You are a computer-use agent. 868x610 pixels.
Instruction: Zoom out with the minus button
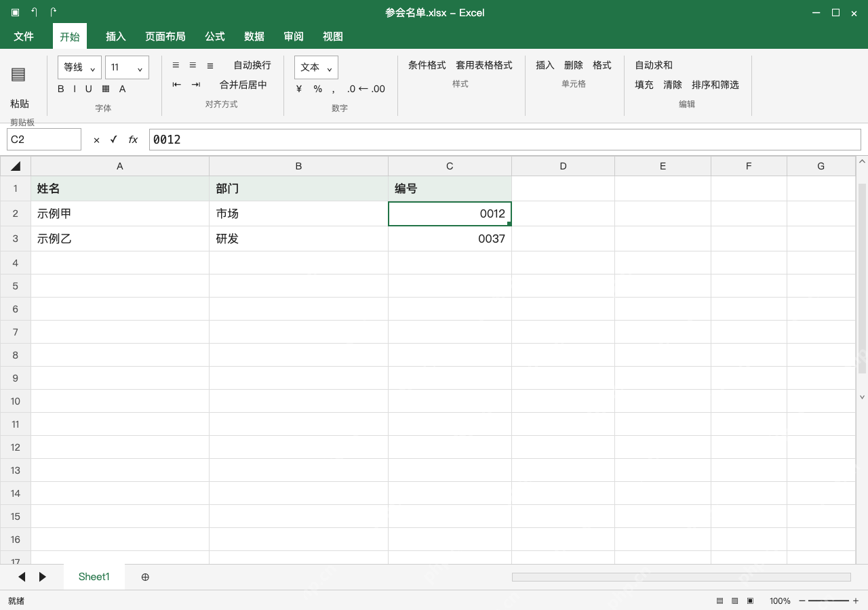(802, 601)
